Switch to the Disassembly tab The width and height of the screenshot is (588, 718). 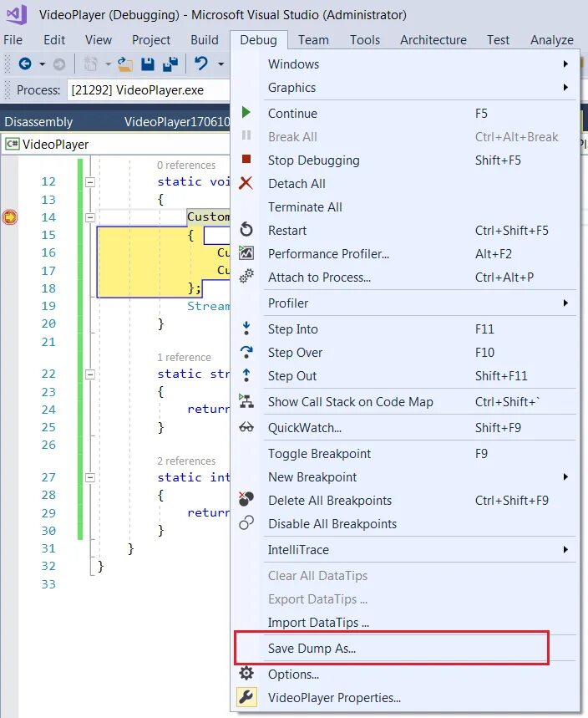39,122
